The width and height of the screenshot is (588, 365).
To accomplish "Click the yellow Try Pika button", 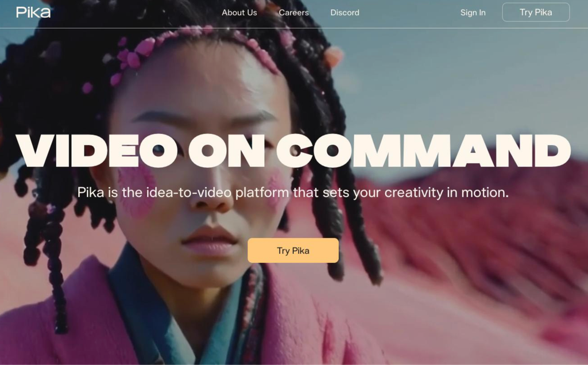I will pyautogui.click(x=293, y=251).
